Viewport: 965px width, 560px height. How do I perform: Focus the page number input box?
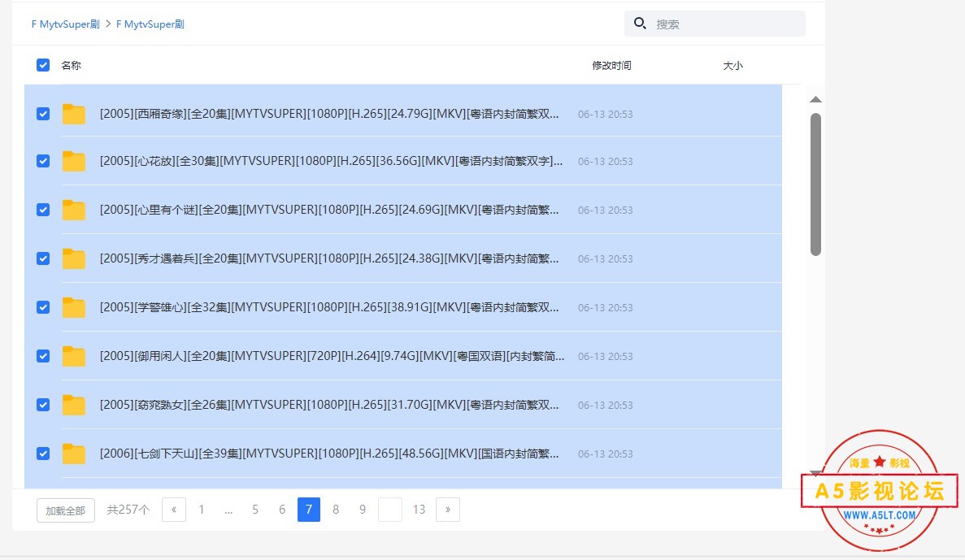[390, 510]
